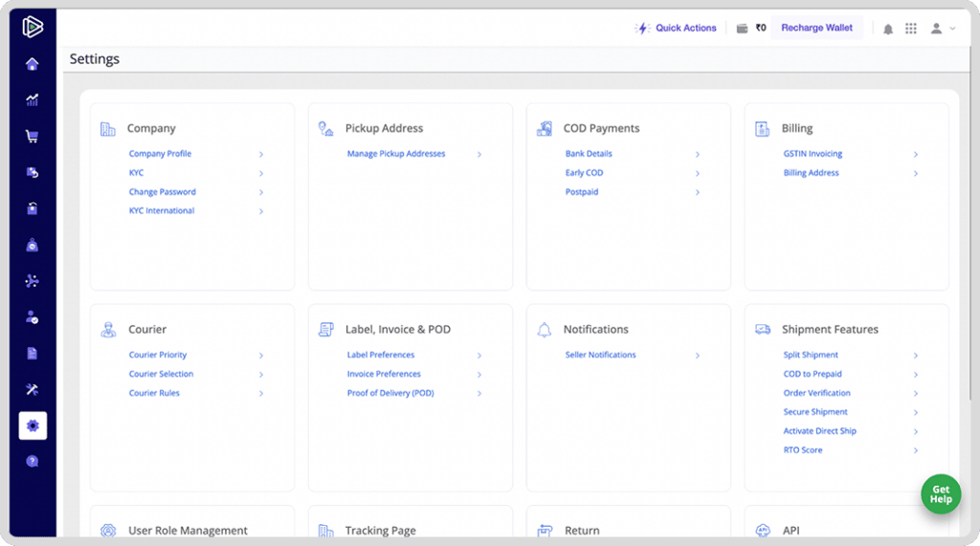980x546 pixels.
Task: Open Early COD settings
Action: (585, 172)
